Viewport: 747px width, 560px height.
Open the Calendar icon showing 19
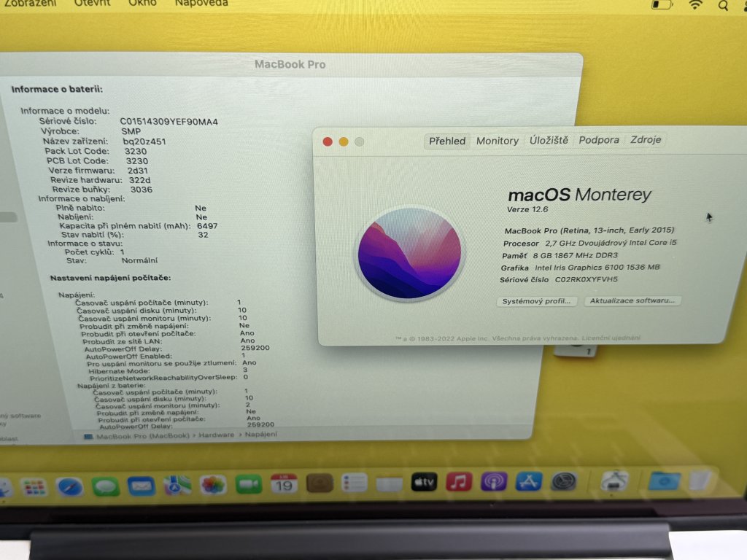pyautogui.click(x=284, y=484)
